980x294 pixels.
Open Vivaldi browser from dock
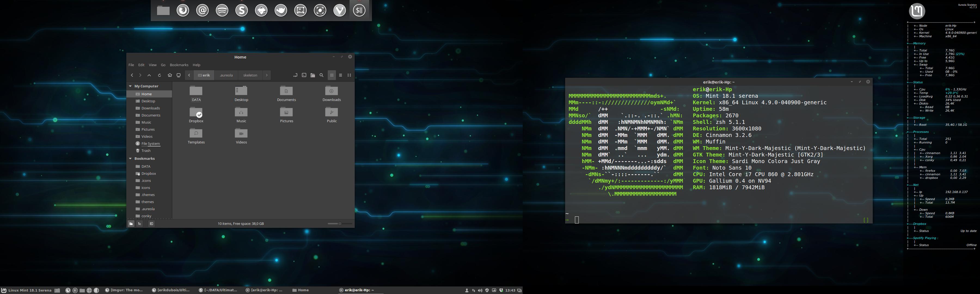pos(340,11)
